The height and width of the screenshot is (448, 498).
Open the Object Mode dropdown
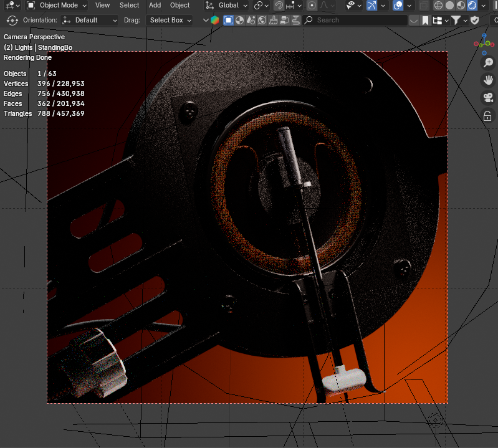[x=57, y=5]
